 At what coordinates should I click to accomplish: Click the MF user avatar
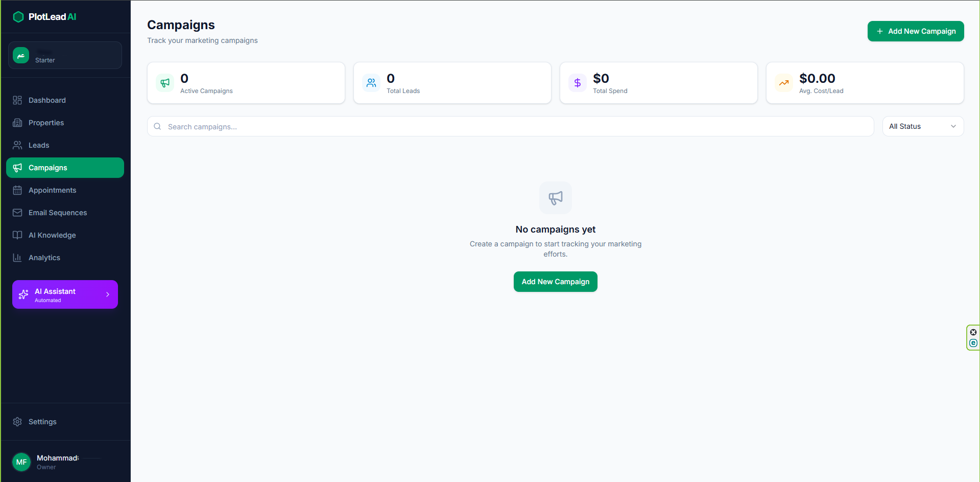21,462
